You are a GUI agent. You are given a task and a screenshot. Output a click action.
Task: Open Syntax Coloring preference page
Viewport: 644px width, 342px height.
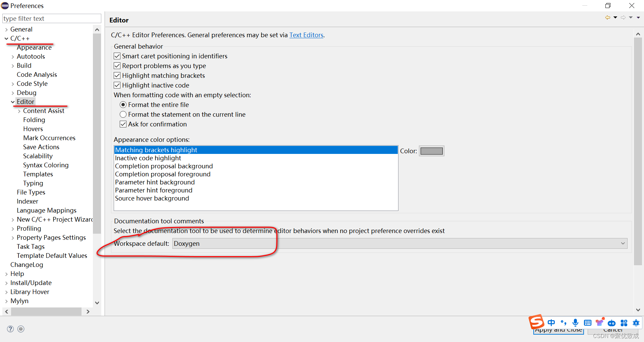tap(46, 165)
